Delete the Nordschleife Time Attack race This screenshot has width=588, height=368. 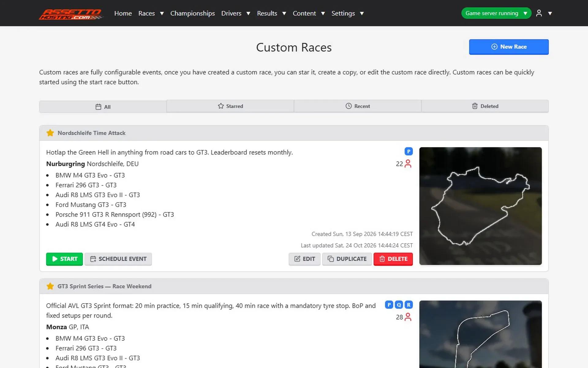click(393, 259)
